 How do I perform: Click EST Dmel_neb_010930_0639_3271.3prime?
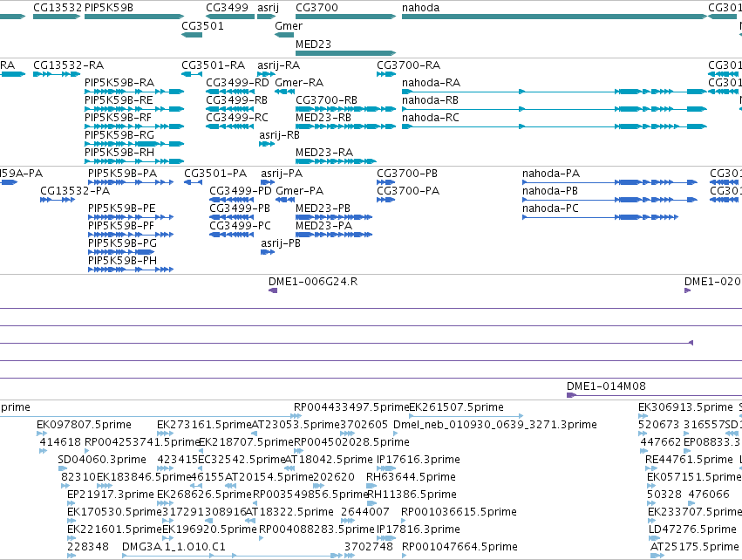point(495,425)
